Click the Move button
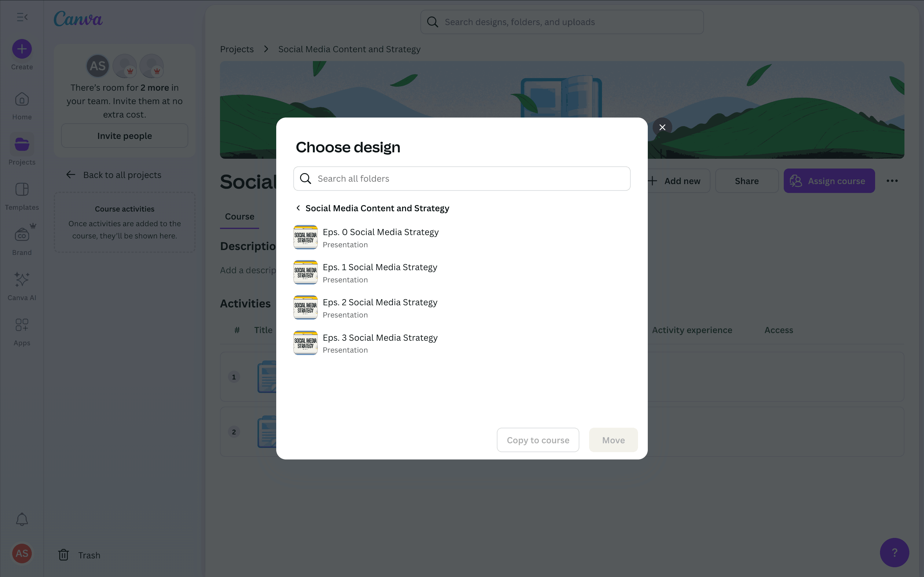Viewport: 924px width, 577px height. (x=613, y=440)
